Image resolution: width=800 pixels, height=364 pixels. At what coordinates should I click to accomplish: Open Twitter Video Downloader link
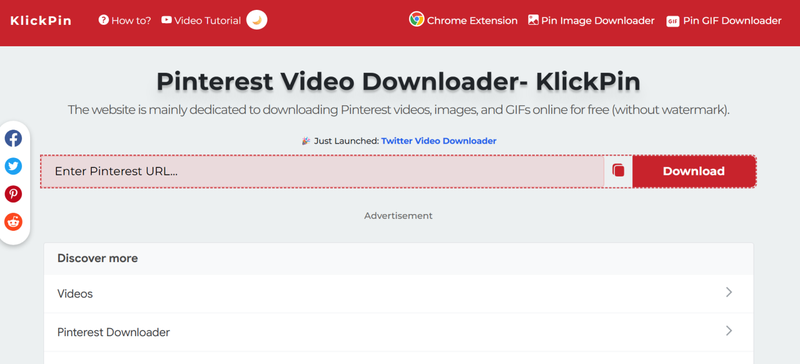[x=439, y=141]
